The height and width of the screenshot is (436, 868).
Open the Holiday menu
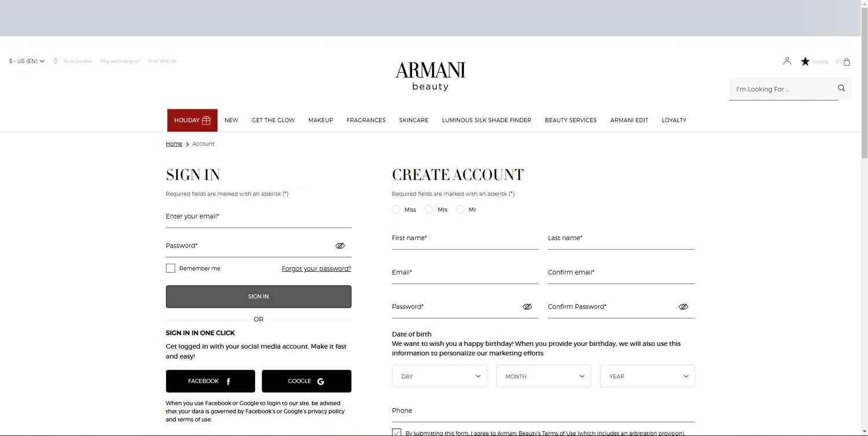coord(192,120)
